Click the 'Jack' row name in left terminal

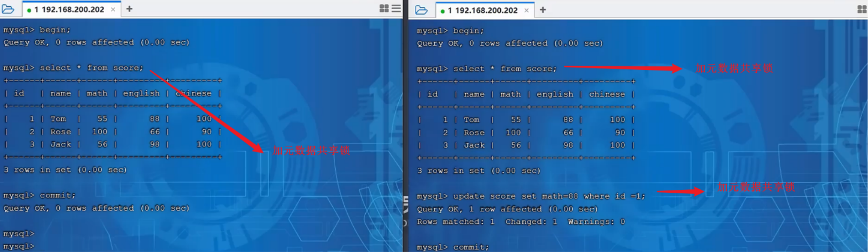61,144
